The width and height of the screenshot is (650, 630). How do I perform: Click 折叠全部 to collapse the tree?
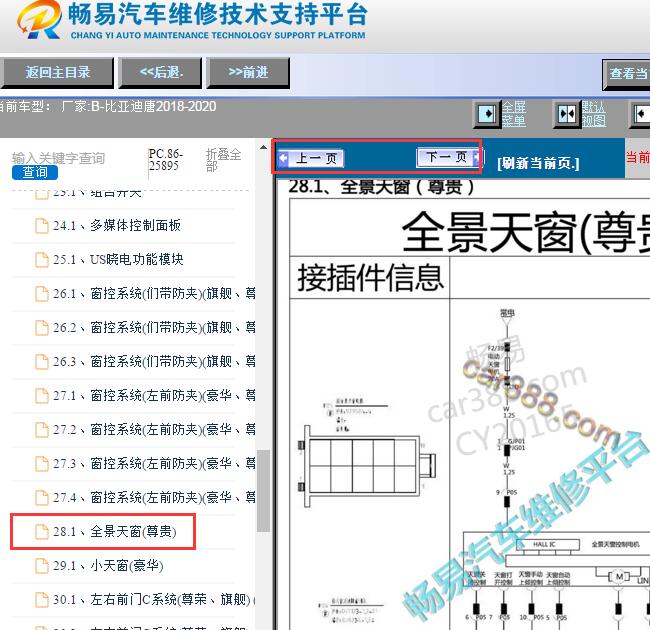[x=223, y=160]
